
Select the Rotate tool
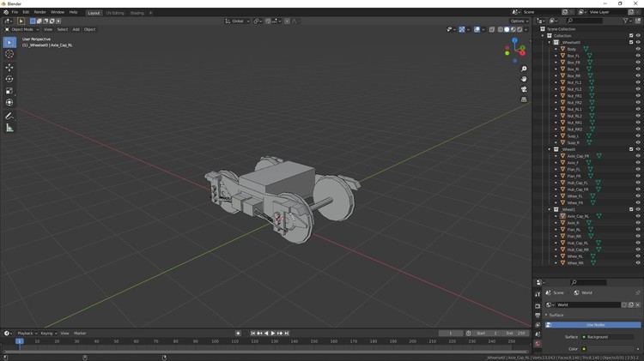pos(9,79)
